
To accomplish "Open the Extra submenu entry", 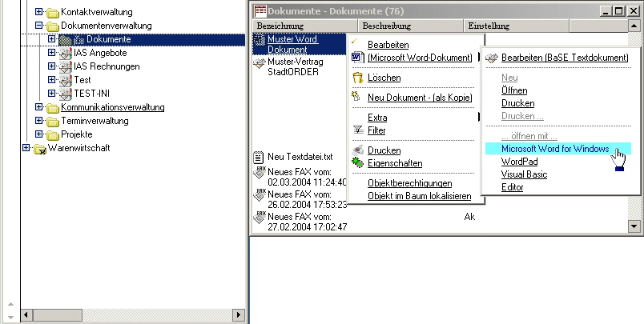I will click(377, 118).
